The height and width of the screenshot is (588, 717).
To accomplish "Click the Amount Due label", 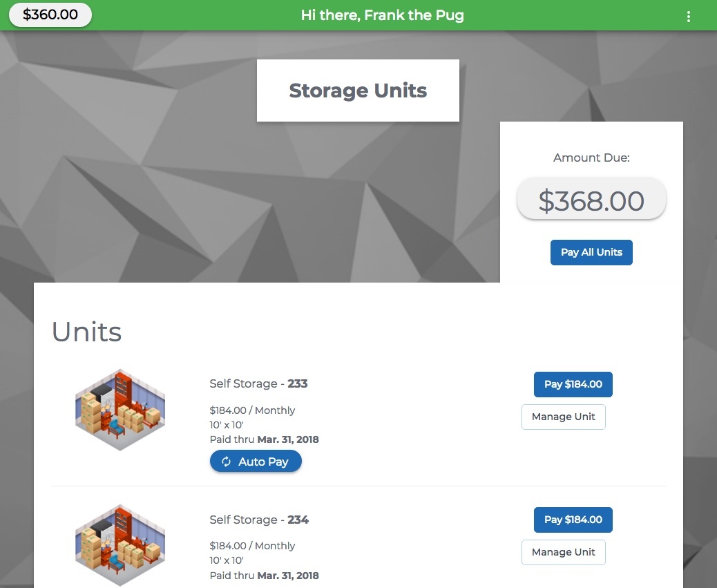I will tap(591, 158).
